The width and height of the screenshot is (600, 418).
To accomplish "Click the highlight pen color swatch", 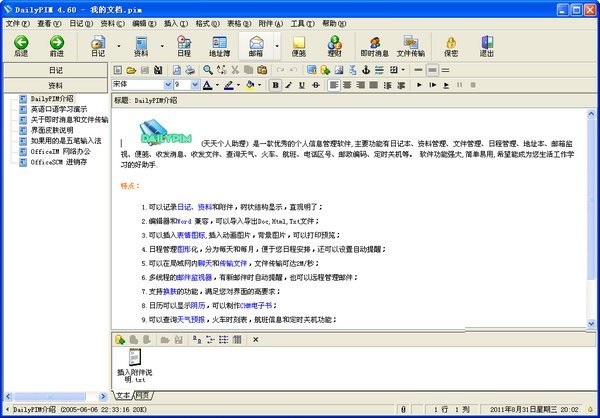I will click(229, 85).
